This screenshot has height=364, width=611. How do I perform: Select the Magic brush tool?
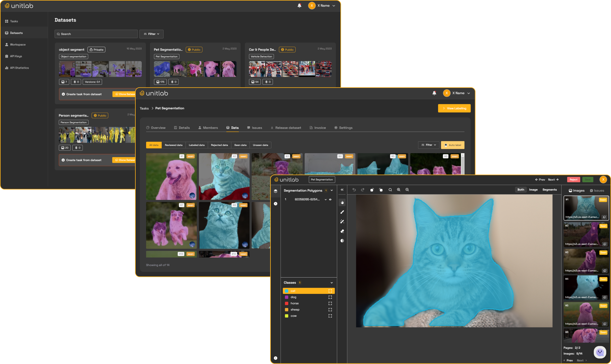click(342, 222)
